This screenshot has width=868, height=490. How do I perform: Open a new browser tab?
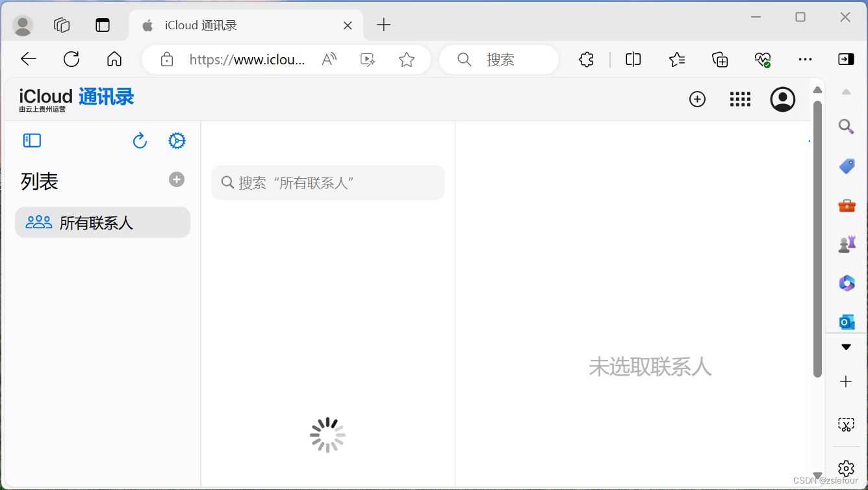(384, 25)
